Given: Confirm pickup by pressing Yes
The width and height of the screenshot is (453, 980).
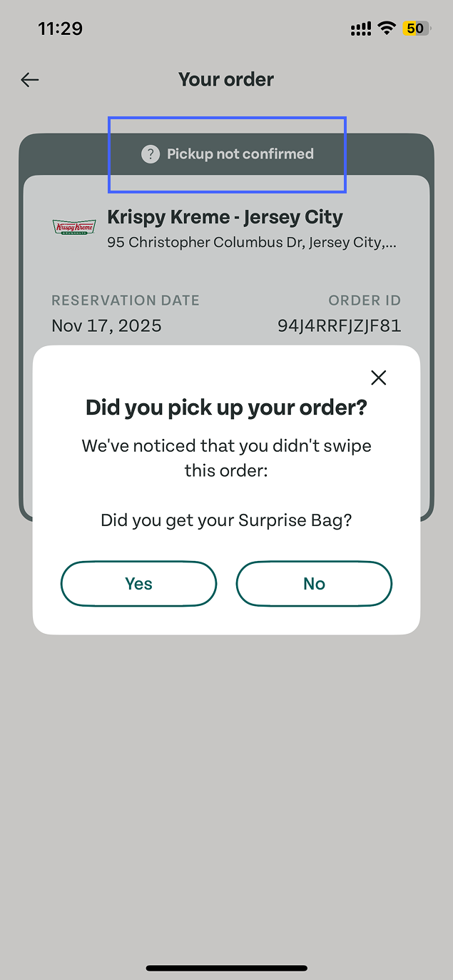Looking at the screenshot, I should (138, 584).
